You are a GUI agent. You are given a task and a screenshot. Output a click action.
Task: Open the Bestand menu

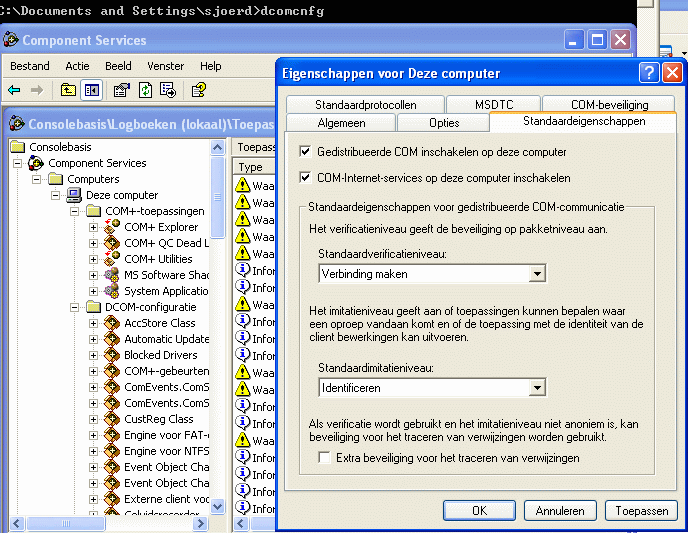(x=30, y=66)
